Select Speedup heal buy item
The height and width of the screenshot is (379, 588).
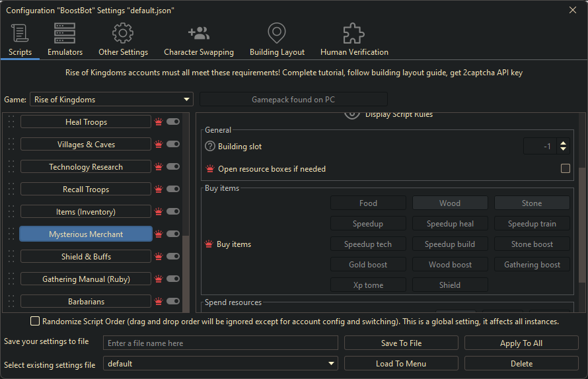tap(450, 224)
